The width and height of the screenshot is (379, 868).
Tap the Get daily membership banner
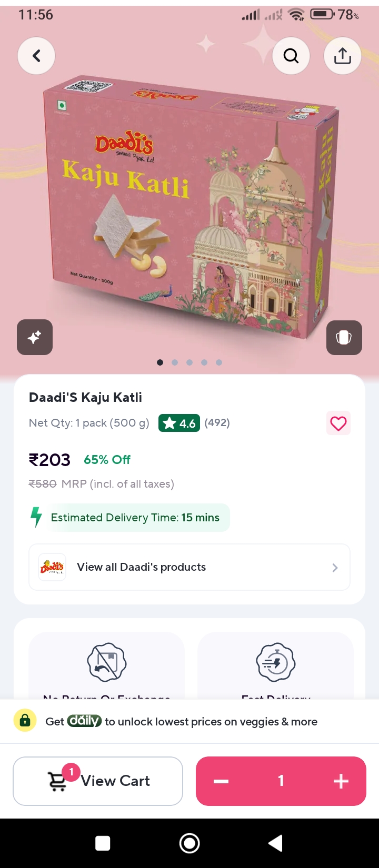[189, 721]
